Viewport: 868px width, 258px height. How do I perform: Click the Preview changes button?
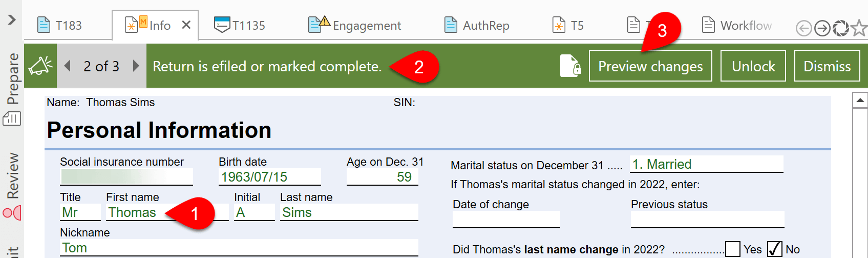(650, 66)
